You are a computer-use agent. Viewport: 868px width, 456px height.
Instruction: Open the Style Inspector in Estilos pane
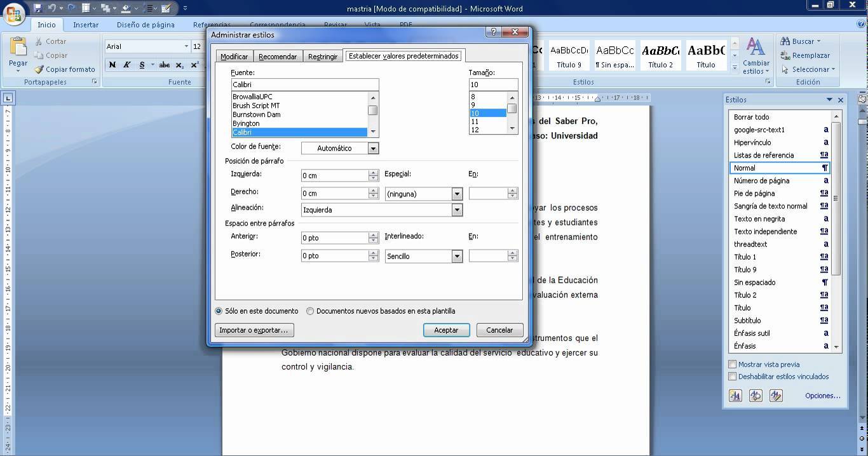click(756, 396)
